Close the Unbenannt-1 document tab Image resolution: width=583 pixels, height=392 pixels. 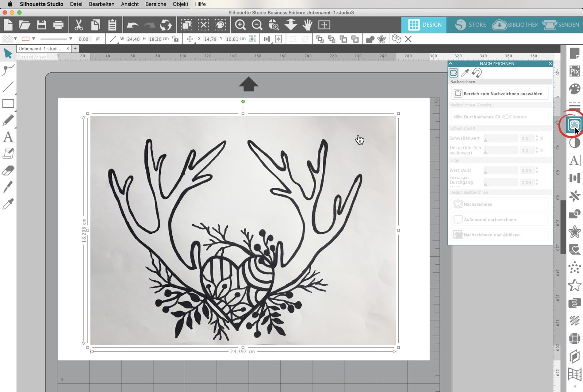tap(68, 48)
